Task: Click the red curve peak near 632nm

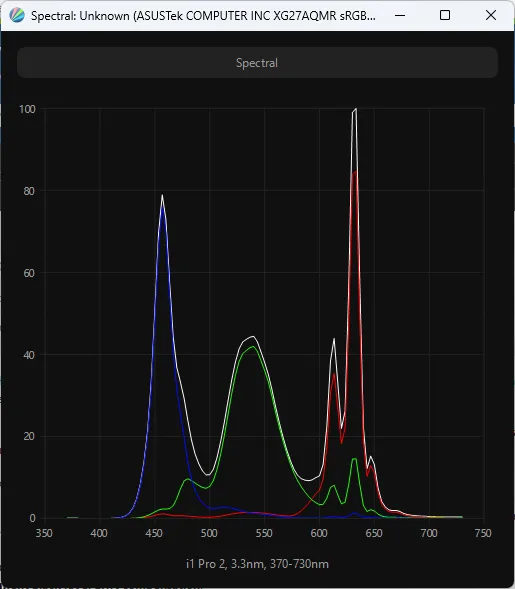Action: pyautogui.click(x=355, y=173)
